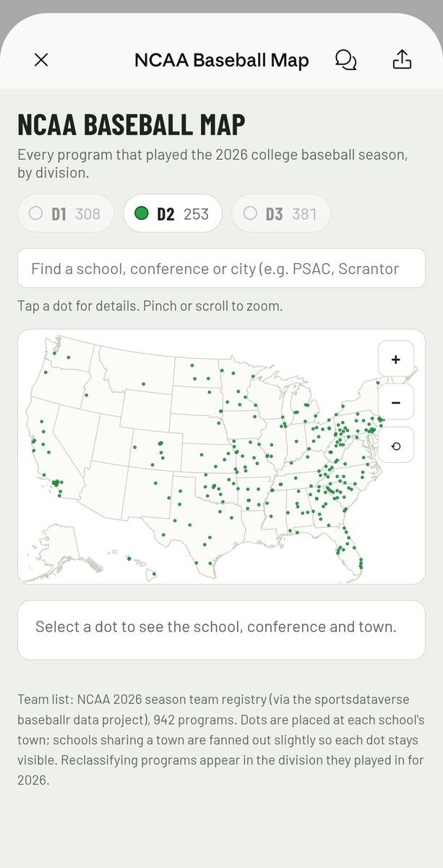The image size is (443, 868).
Task: Zoom out with the minus button
Action: (395, 402)
